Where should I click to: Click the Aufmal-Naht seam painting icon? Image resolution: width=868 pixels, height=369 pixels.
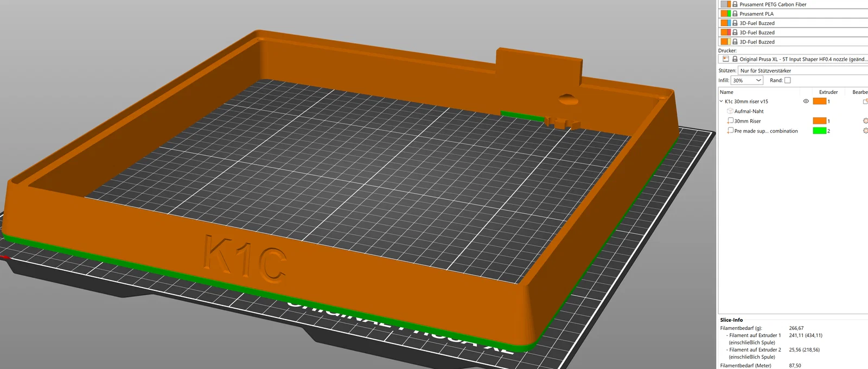[730, 111]
